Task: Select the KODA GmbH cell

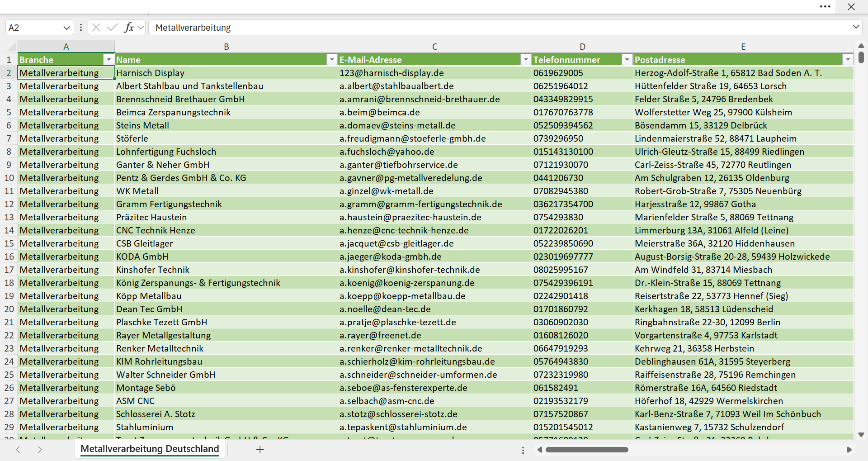Action: 226,257
